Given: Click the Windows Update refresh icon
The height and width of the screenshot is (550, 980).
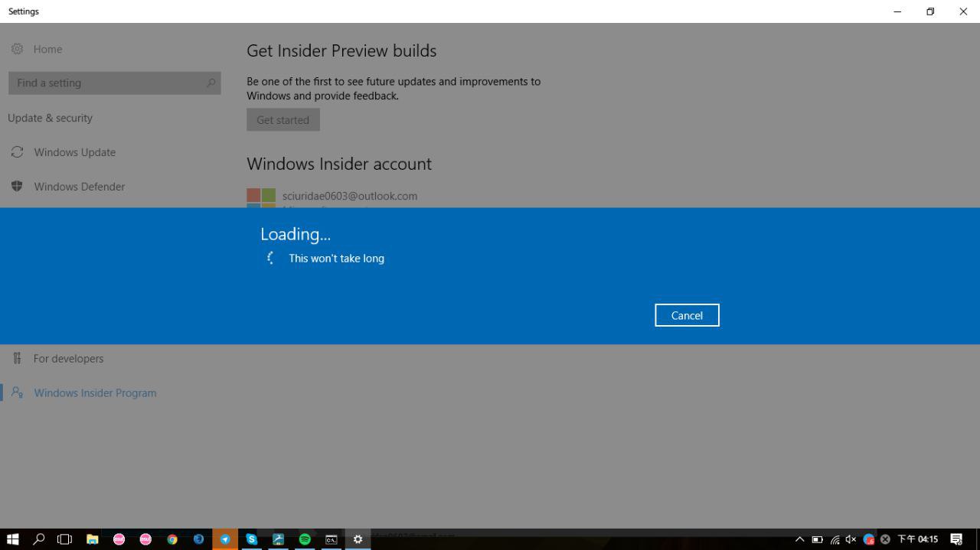Looking at the screenshot, I should (17, 151).
